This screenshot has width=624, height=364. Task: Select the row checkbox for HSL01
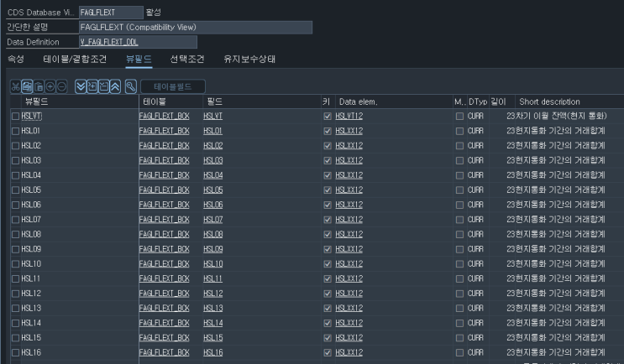click(15, 131)
